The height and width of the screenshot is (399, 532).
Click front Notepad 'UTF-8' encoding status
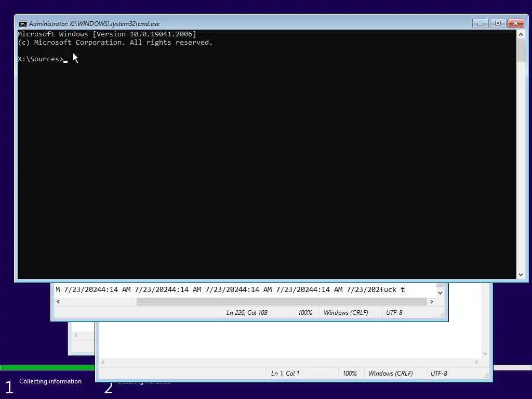click(394, 312)
